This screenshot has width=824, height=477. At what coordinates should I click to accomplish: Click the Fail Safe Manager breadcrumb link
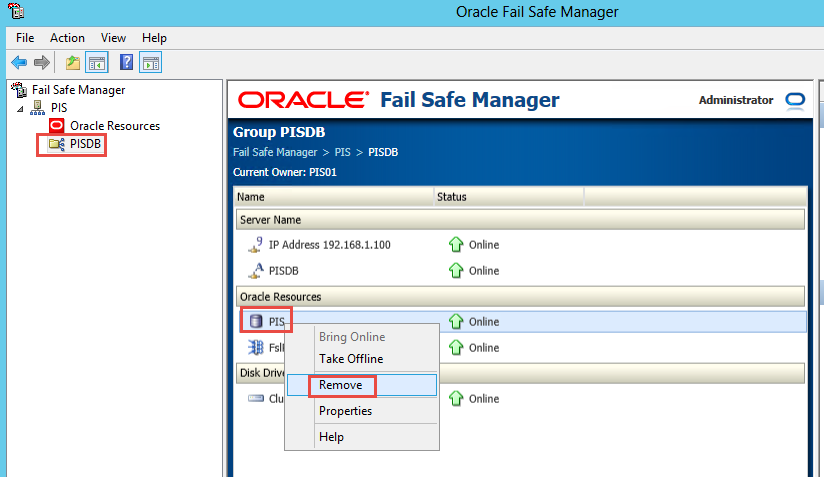click(275, 152)
